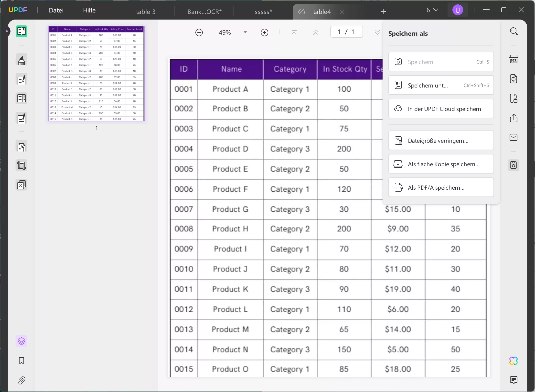This screenshot has height=392, width=535.
Task: Open the OCR tool in right sidebar
Action: 514,59
